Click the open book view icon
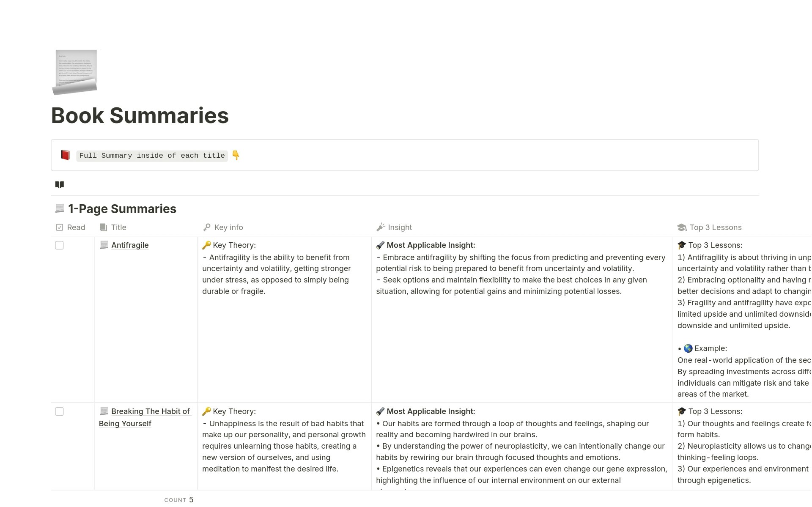Image resolution: width=812 pixels, height=507 pixels. click(x=60, y=184)
